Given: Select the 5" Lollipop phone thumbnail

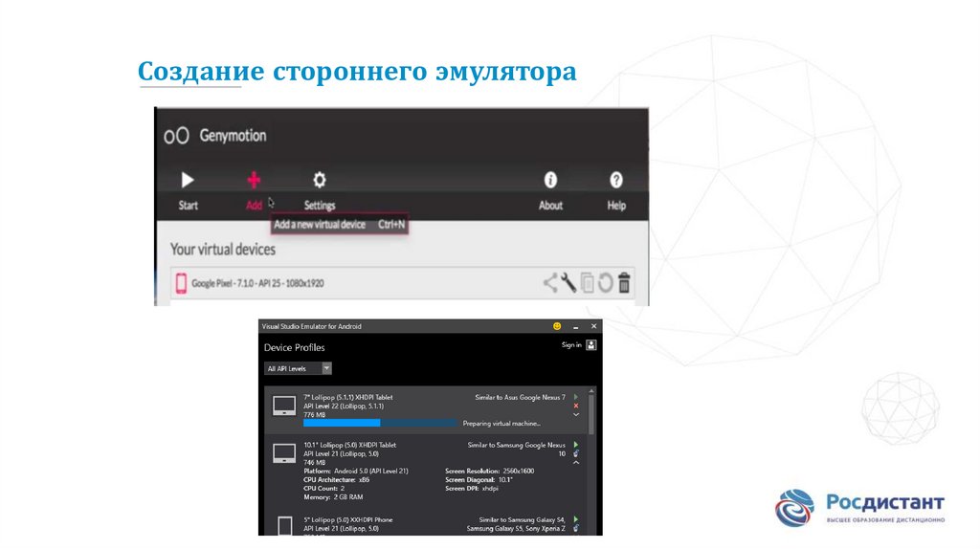Looking at the screenshot, I should click(285, 526).
